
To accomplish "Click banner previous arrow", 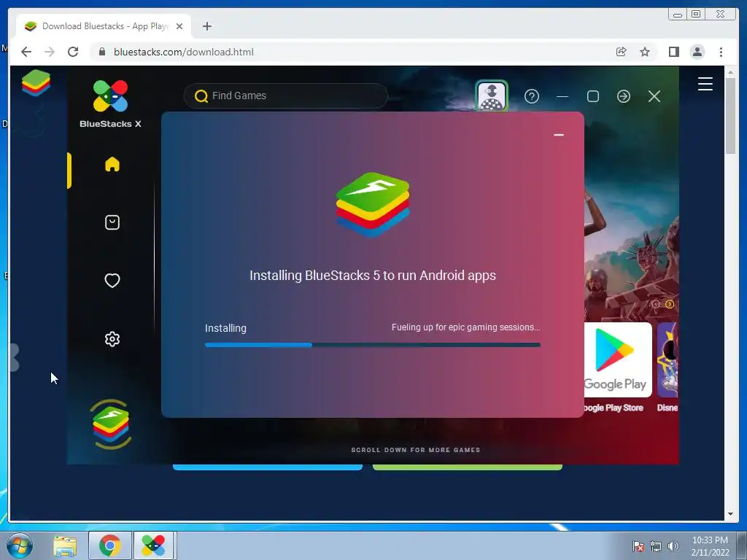I will pos(656,304).
